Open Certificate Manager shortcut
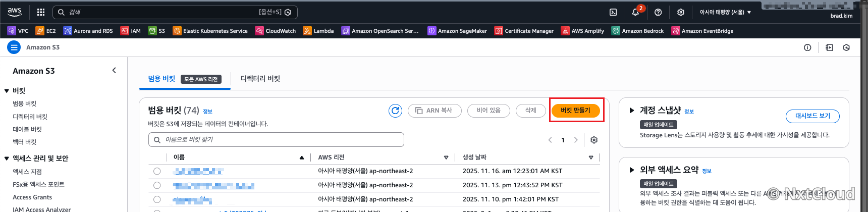Screen dimensions: 868x212 tap(524, 31)
